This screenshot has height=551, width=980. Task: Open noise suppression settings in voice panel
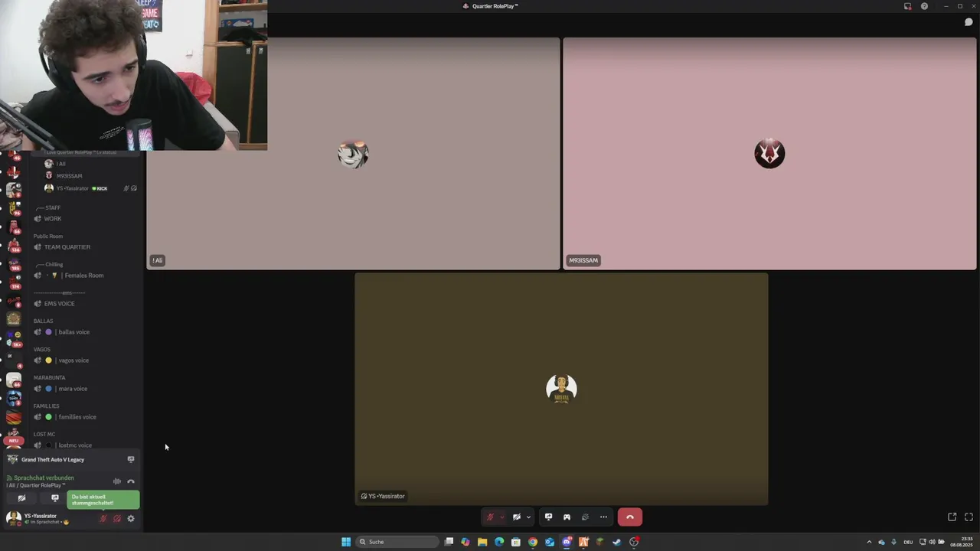click(x=117, y=481)
